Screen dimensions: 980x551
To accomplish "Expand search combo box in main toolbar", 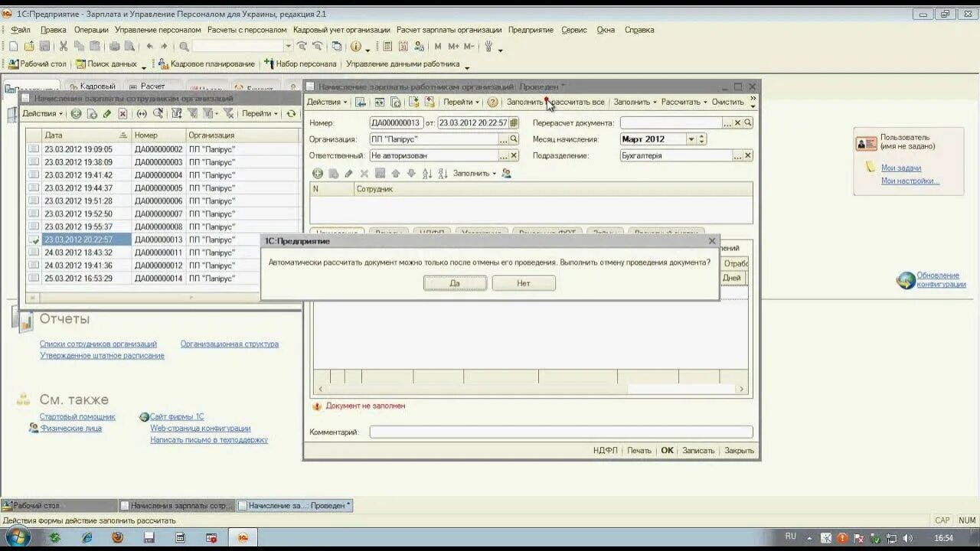I will (288, 47).
